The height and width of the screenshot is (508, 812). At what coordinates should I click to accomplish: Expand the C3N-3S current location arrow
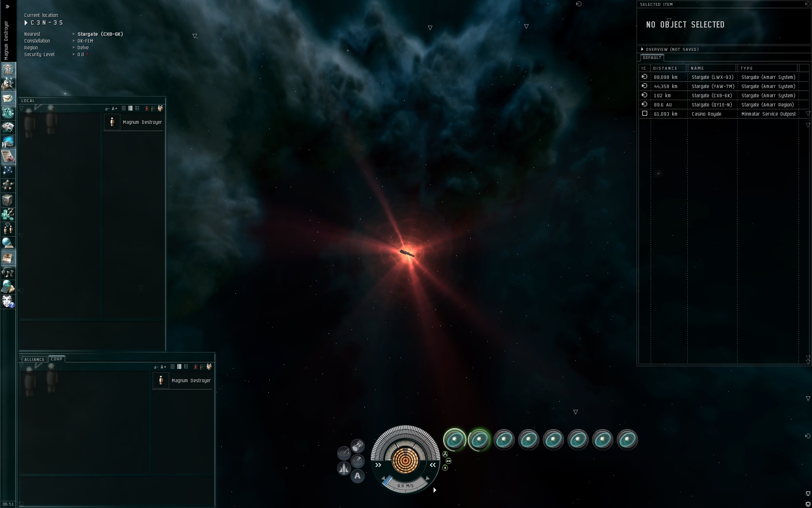[x=26, y=23]
